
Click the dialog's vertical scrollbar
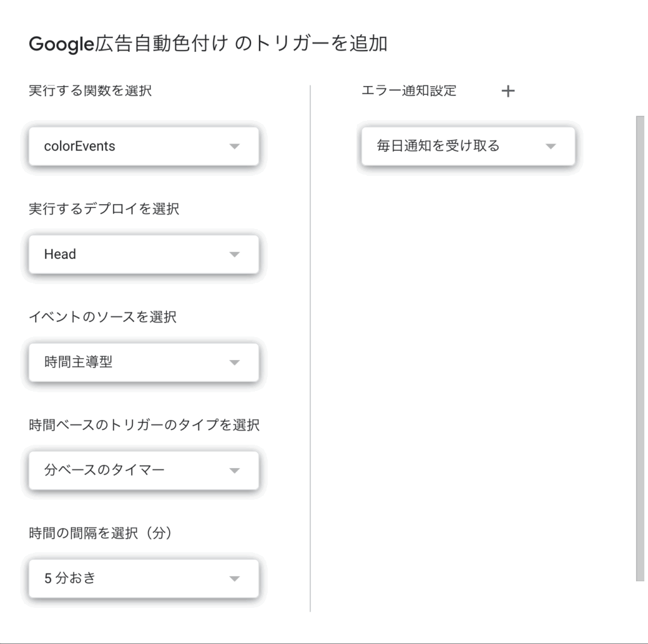point(640,348)
